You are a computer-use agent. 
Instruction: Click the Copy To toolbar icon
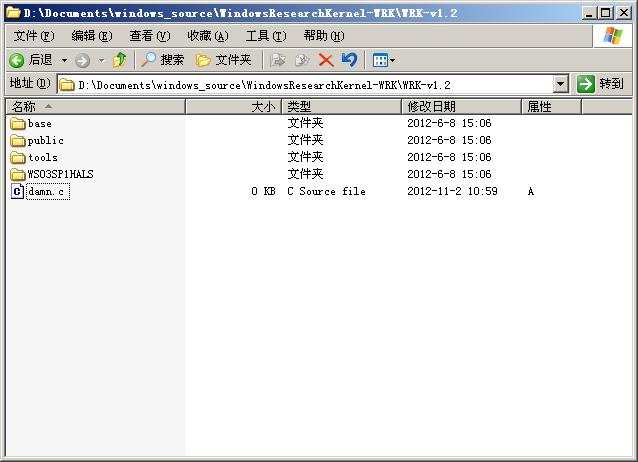[x=302, y=60]
